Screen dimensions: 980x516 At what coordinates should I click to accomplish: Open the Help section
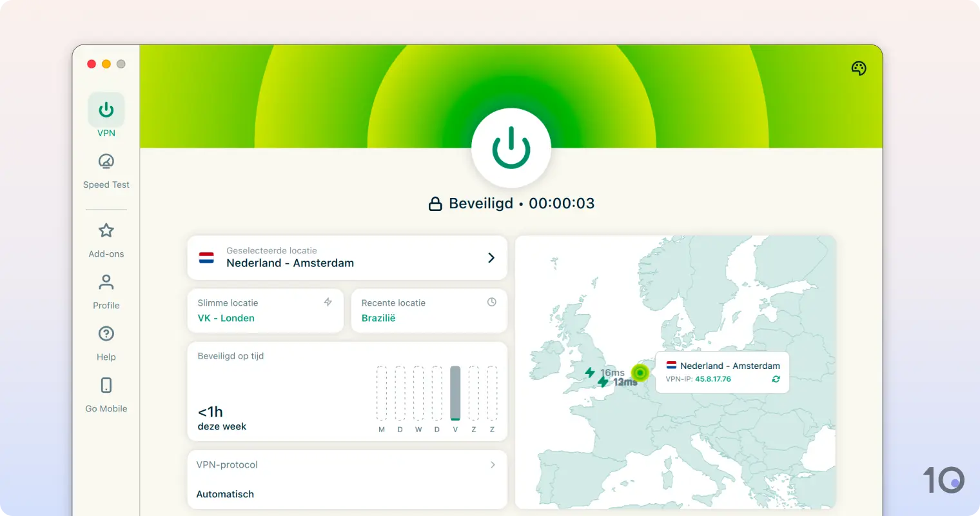(106, 342)
